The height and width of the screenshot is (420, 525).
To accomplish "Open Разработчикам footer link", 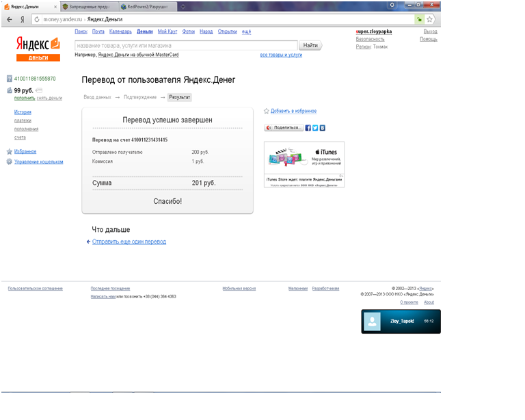I will [325, 289].
